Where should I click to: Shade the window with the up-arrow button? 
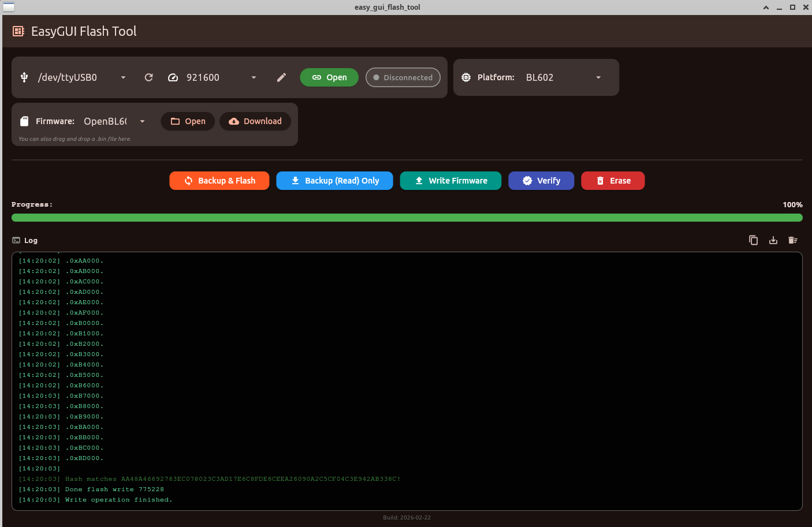[x=766, y=8]
